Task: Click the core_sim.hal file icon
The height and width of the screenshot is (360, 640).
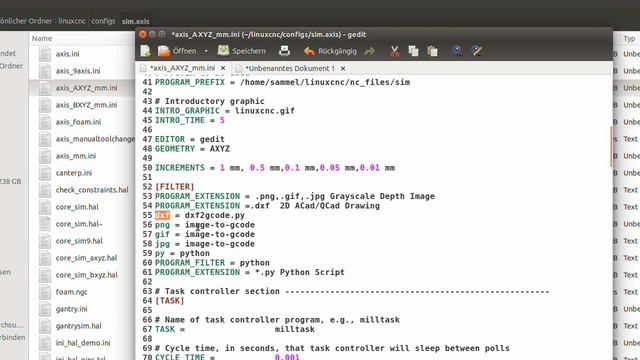Action: (45, 207)
